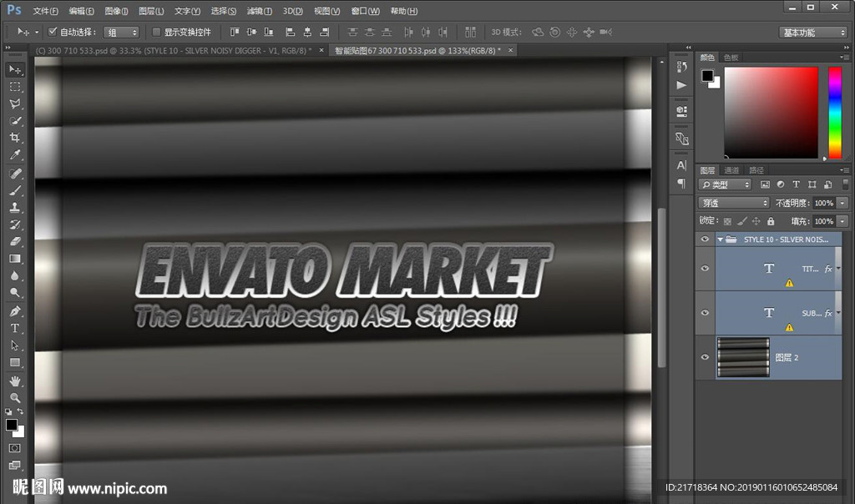Close the 智能贴图67 document tab
Screen dimensions: 855x504
click(510, 50)
